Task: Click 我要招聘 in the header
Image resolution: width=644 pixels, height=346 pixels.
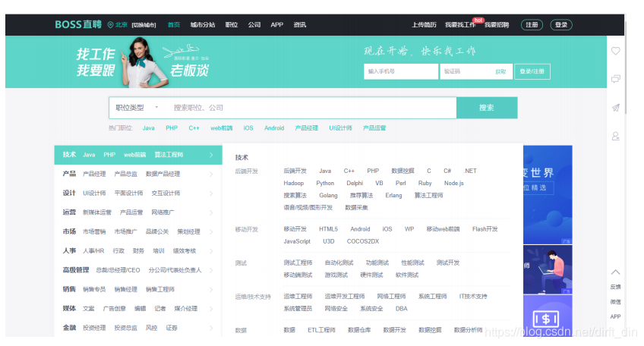Action: coord(497,24)
